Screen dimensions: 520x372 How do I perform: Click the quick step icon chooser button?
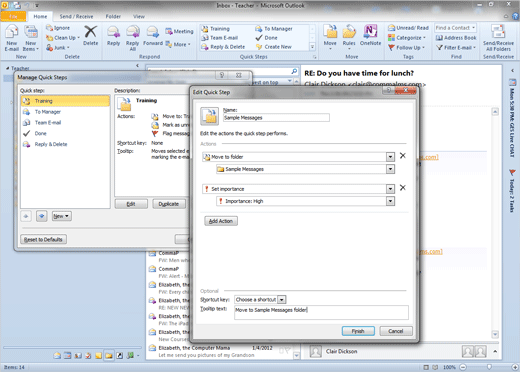pyautogui.click(x=209, y=116)
